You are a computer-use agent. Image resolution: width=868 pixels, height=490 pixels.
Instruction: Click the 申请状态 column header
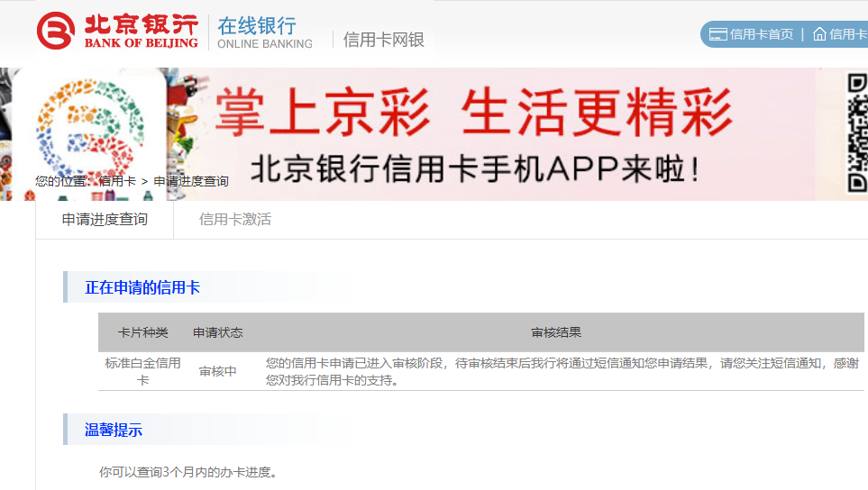tap(217, 332)
